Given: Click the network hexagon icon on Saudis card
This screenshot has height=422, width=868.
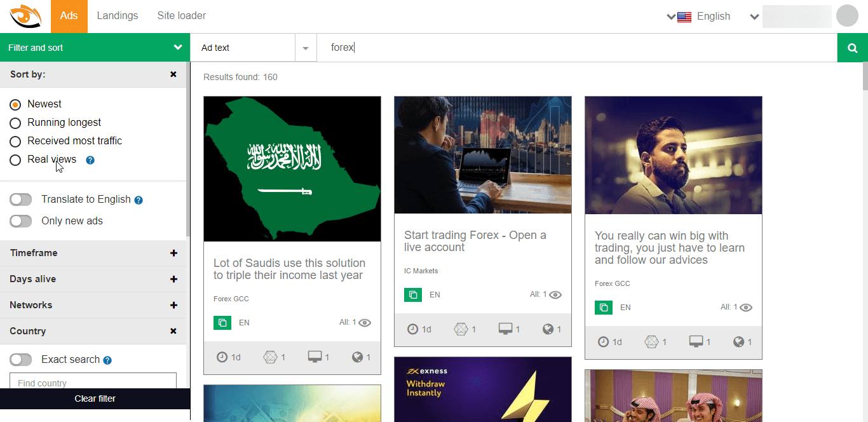Looking at the screenshot, I should click(270, 357).
